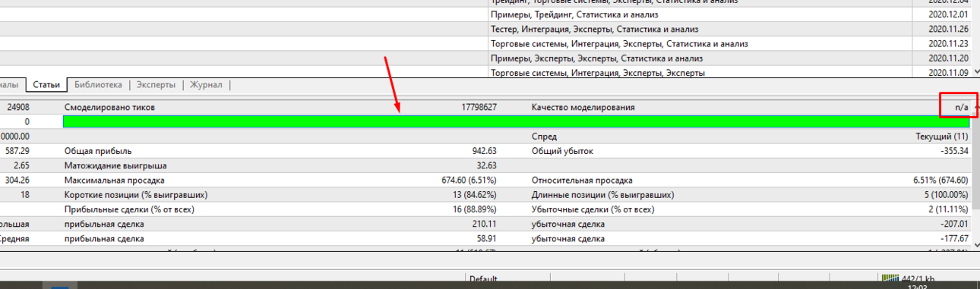
Task: Click 'Прибыльные сделки (% от всех)' label
Action: [129, 209]
